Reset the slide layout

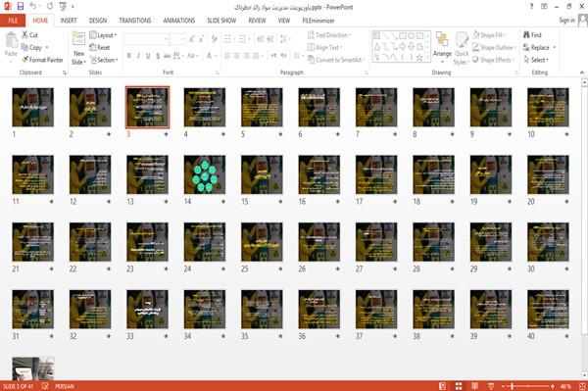[x=100, y=48]
